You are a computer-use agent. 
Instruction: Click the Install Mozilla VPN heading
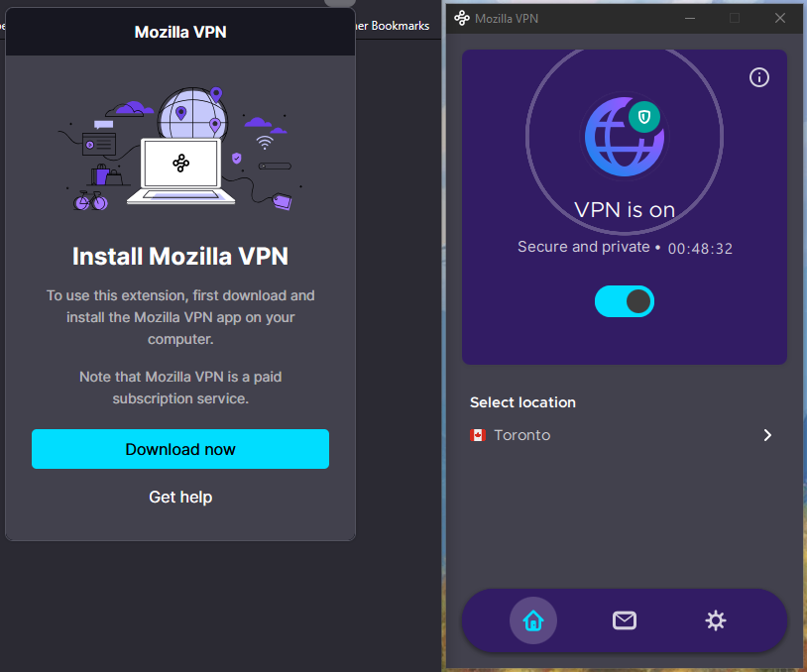[x=180, y=257]
